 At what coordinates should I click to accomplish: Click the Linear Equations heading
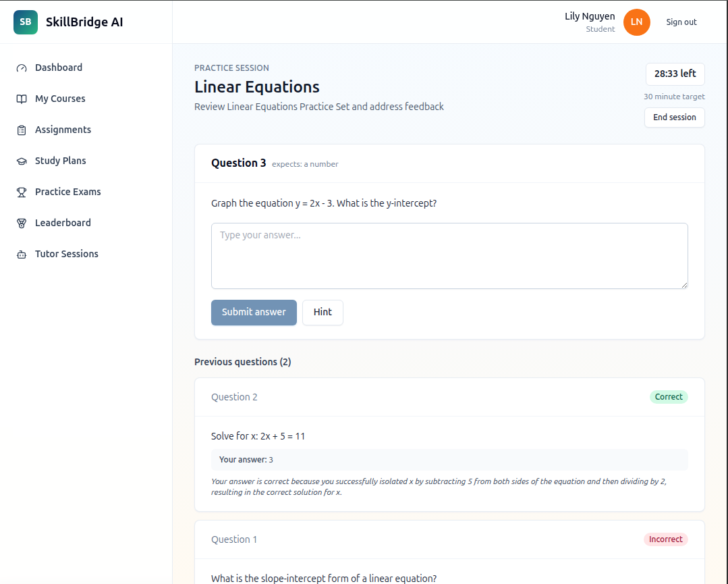coord(257,87)
